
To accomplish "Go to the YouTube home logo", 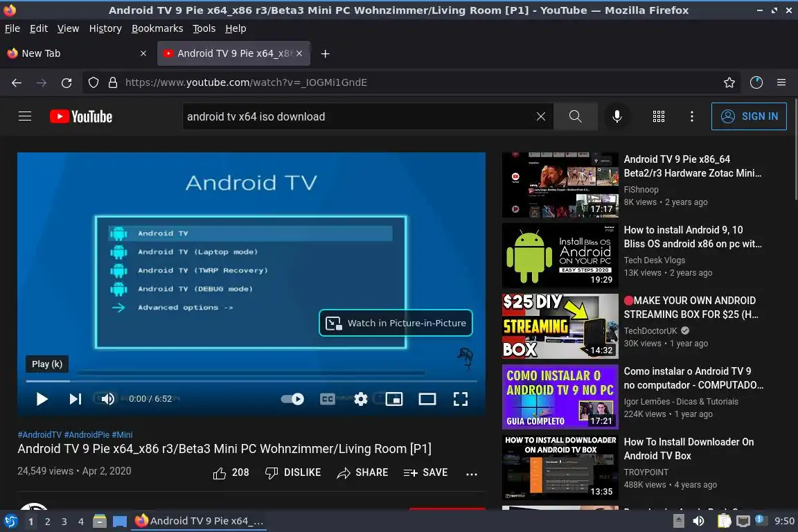I will (x=81, y=116).
